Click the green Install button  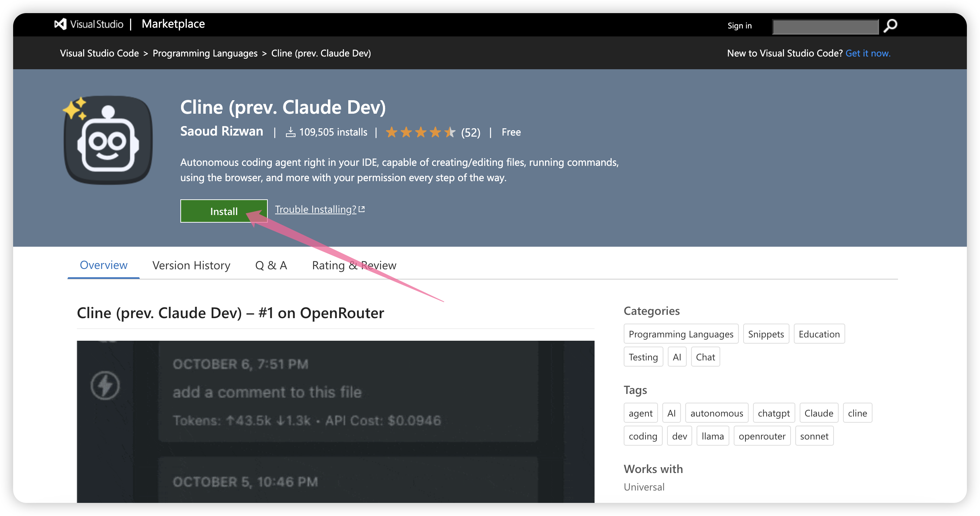224,211
